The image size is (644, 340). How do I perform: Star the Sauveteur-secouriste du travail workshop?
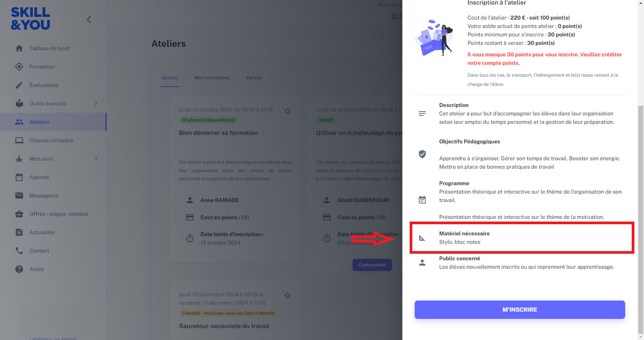(288, 296)
